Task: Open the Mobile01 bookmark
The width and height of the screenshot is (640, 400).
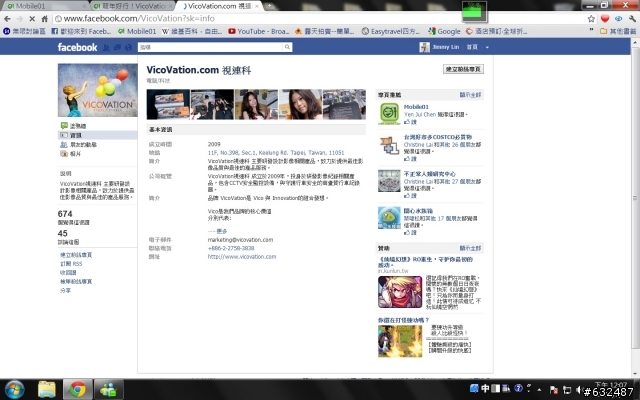Action: pos(137,31)
